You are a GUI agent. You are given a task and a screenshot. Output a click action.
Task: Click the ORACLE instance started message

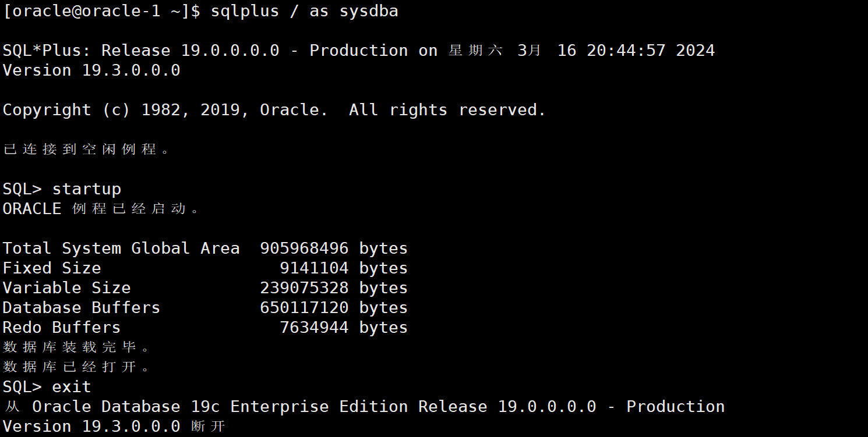pyautogui.click(x=99, y=208)
